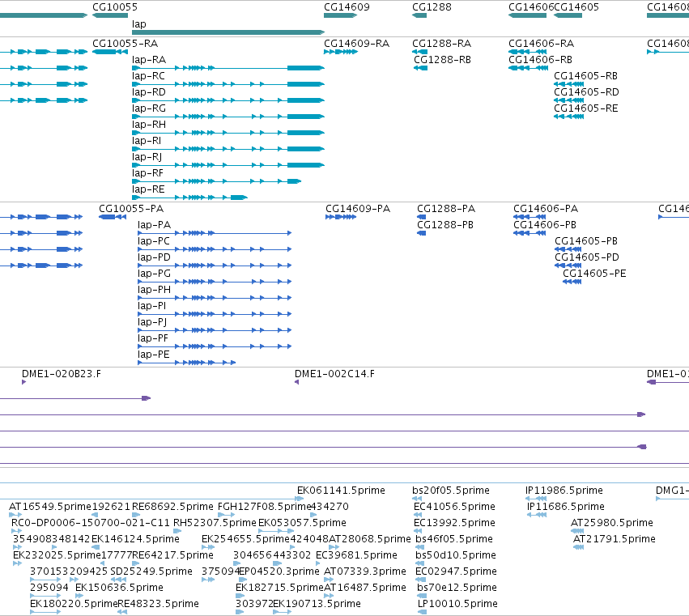
Task: Select the lap-PC protein label
Action: point(153,241)
